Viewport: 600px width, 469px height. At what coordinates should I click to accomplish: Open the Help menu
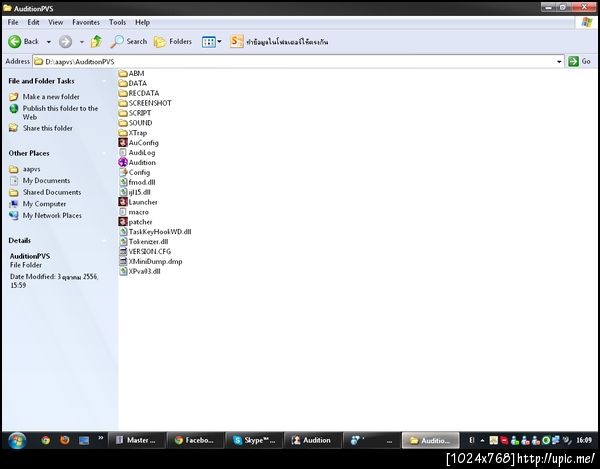[x=142, y=23]
